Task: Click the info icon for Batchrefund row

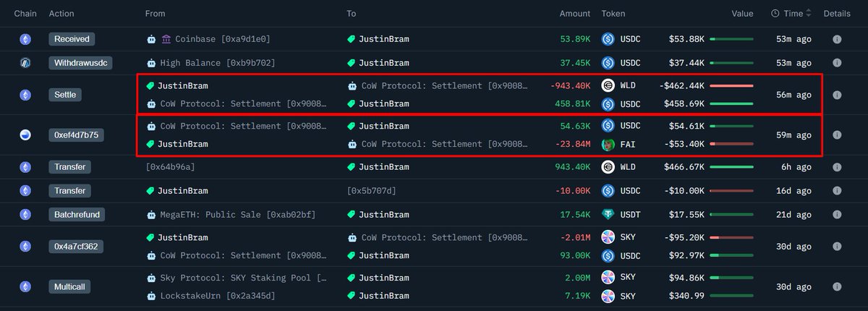Action: 837,215
